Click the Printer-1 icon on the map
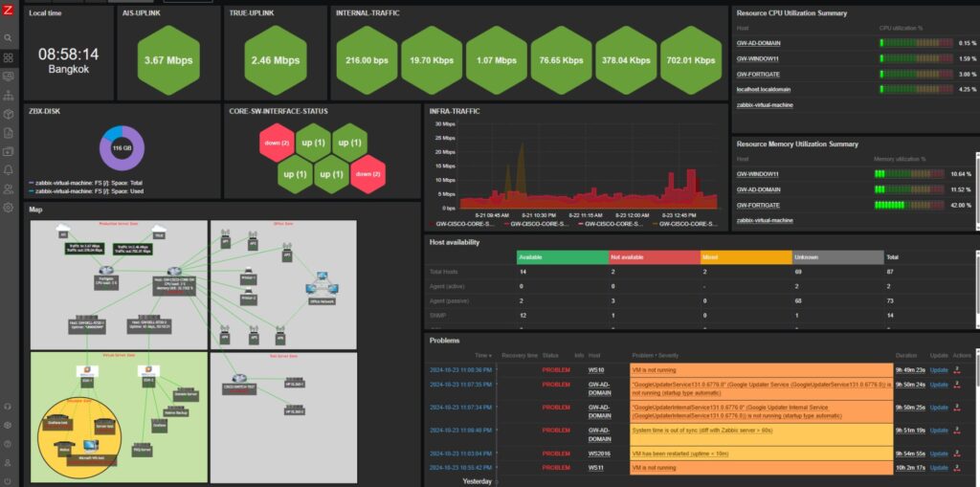 click(248, 269)
